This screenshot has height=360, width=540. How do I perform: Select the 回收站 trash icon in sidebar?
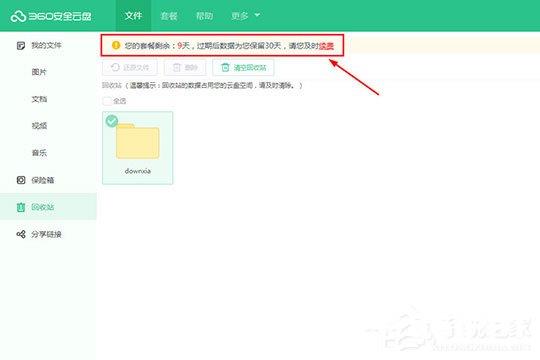pyautogui.click(x=21, y=207)
